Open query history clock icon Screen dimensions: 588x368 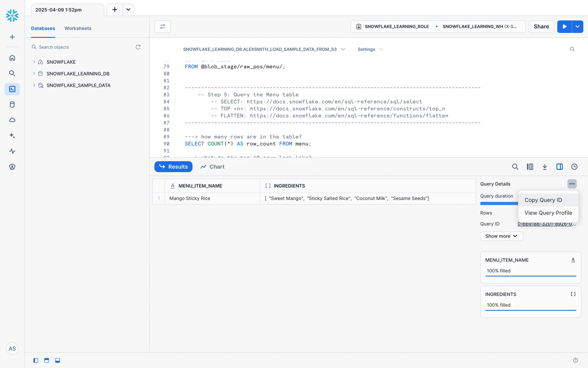(x=574, y=167)
